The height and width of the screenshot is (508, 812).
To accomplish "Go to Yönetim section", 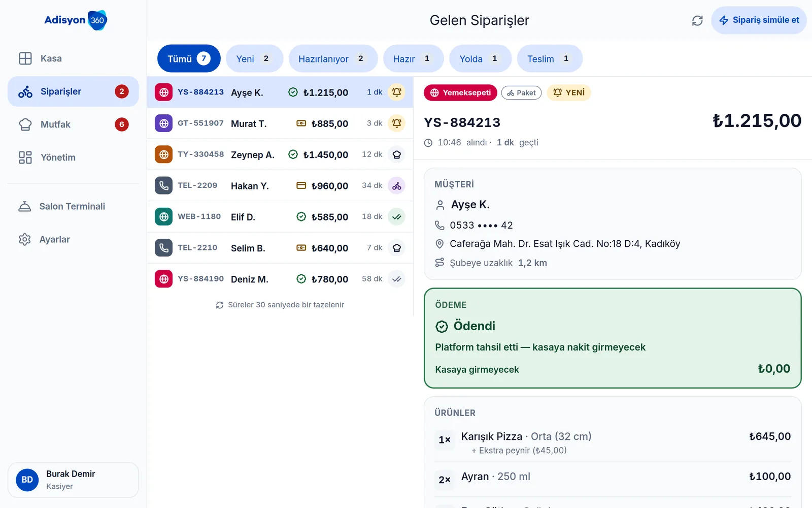I will 73,157.
